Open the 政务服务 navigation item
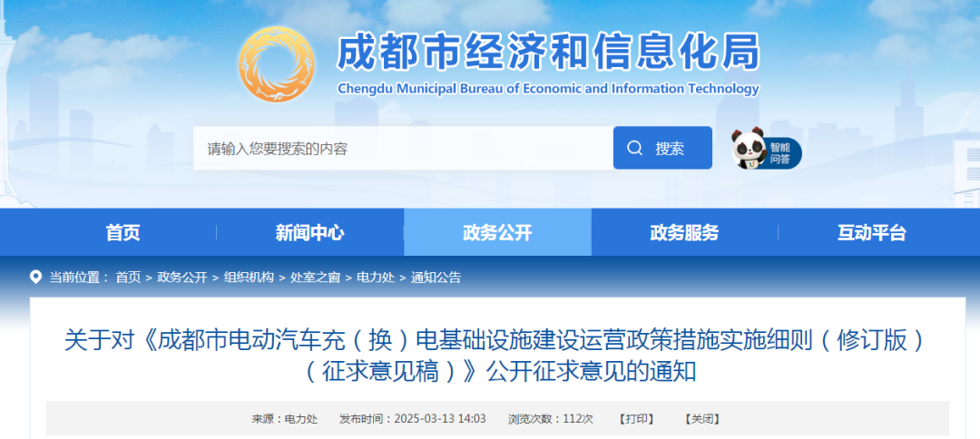The image size is (980, 439). tap(684, 233)
